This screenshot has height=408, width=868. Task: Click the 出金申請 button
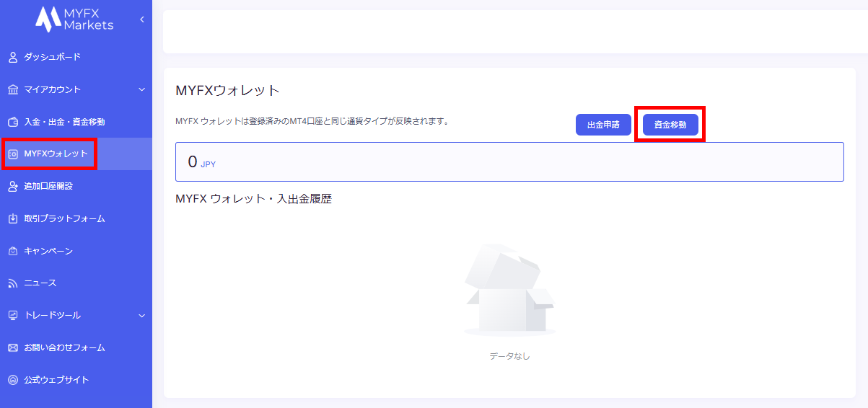(603, 125)
